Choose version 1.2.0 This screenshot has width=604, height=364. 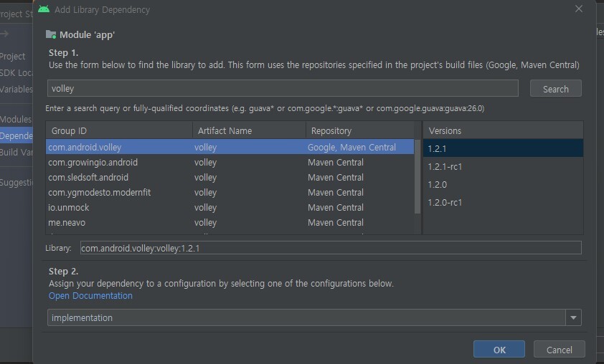(x=503, y=185)
